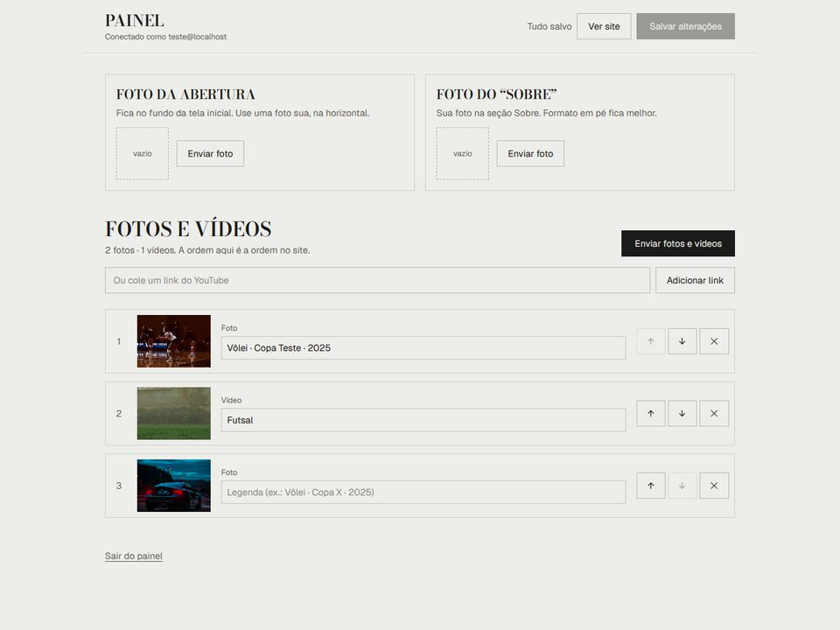
Task: Click the vazio placeholder under Foto do Sobre
Action: 463,154
